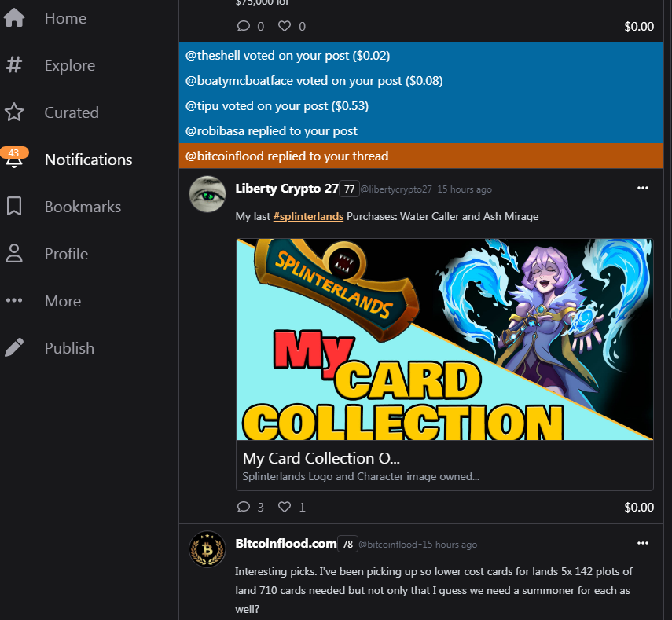Click the Profile person icon

(x=14, y=253)
